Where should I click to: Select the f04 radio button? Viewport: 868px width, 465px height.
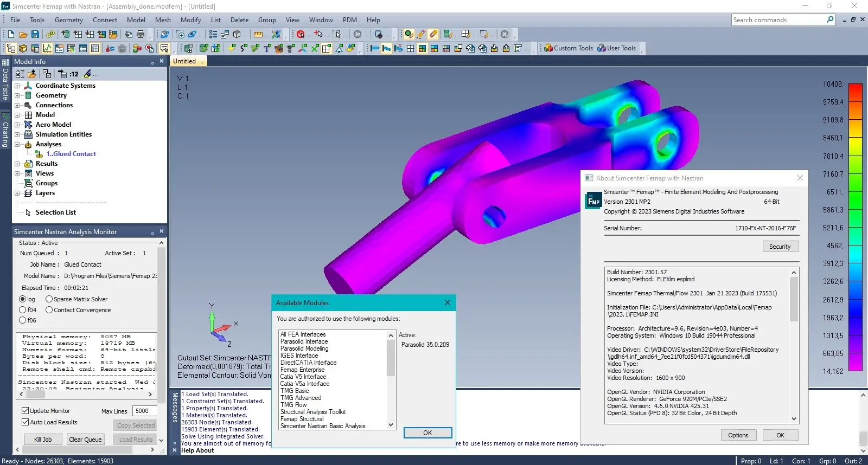pos(23,310)
